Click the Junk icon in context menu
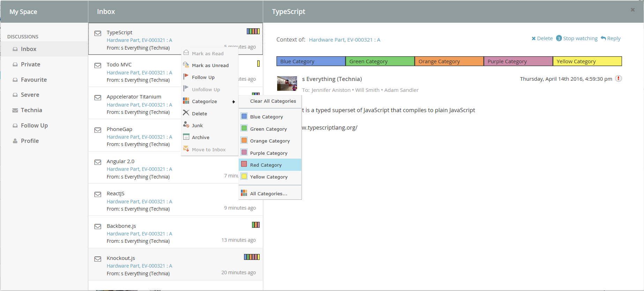The image size is (644, 291). (186, 125)
